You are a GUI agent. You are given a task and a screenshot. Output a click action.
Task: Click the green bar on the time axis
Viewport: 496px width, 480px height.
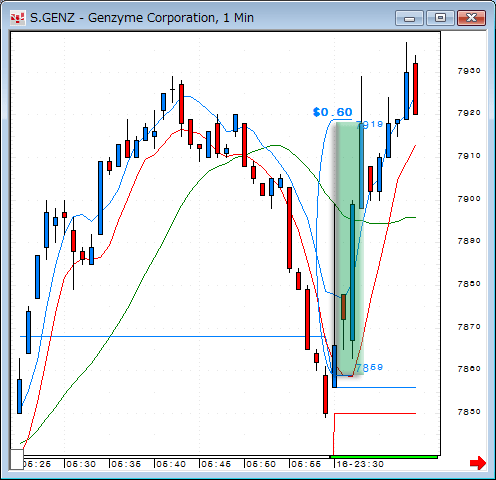pyautogui.click(x=384, y=457)
